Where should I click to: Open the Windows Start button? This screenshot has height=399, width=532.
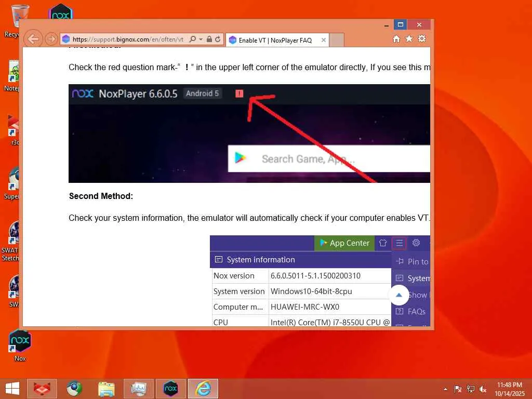click(12, 389)
